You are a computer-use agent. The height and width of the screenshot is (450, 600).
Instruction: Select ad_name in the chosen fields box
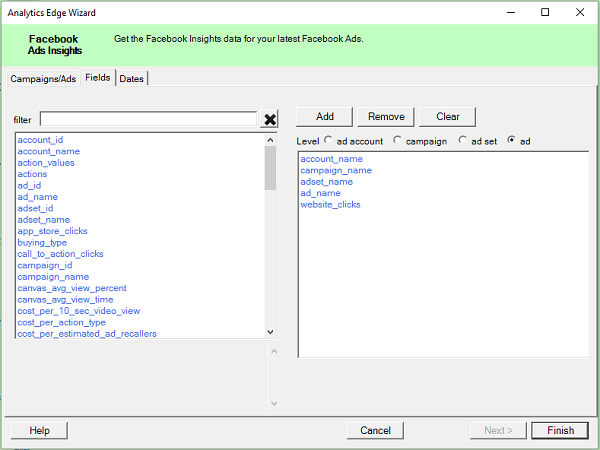pyautogui.click(x=320, y=193)
